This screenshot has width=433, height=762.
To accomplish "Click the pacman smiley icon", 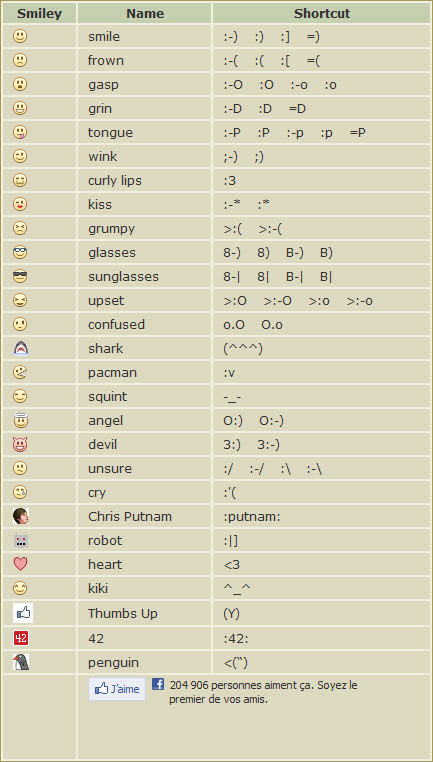I will [x=20, y=372].
